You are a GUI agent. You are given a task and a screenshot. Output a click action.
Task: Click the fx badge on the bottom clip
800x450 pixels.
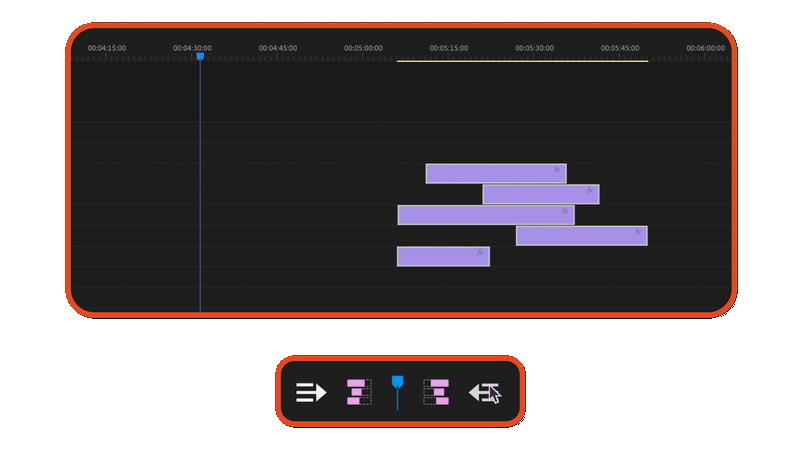[481, 253]
